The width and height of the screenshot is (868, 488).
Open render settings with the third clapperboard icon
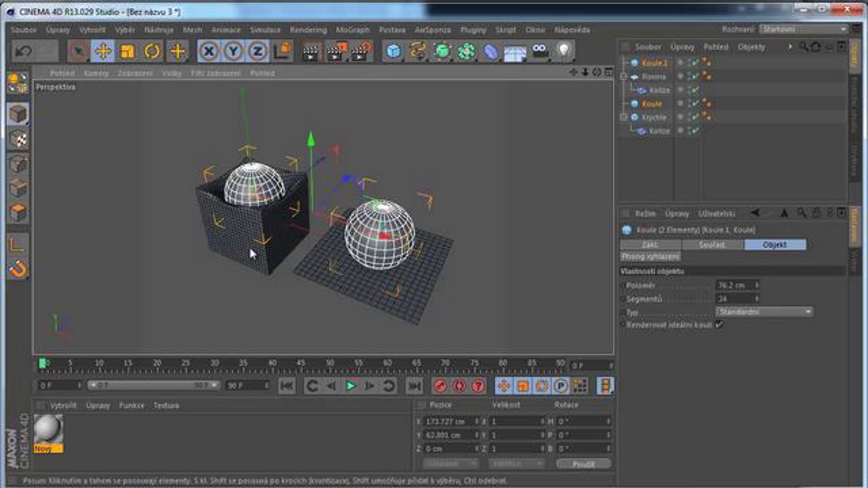tap(360, 51)
